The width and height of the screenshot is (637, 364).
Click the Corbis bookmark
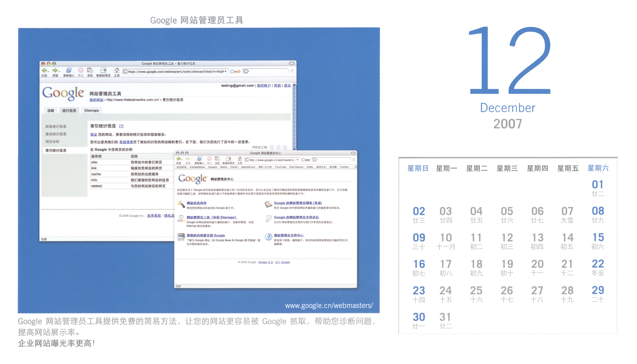344,167
